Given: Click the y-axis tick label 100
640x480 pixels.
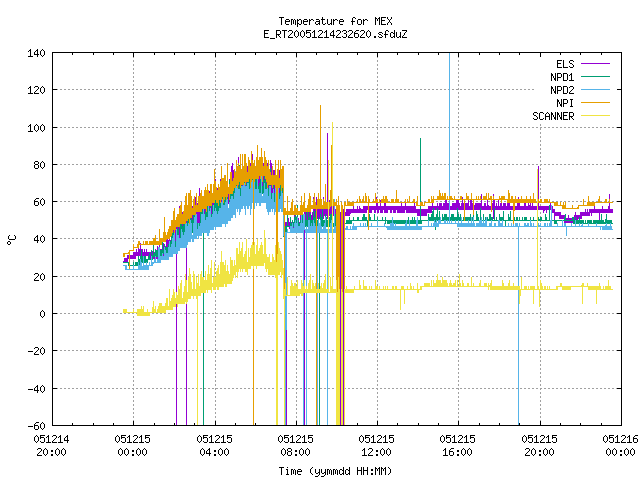Looking at the screenshot, I should [36, 128].
